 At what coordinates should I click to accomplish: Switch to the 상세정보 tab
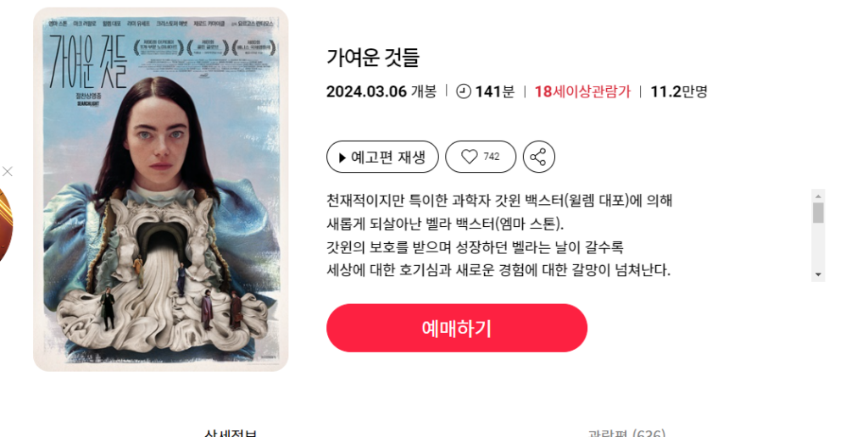pyautogui.click(x=231, y=433)
